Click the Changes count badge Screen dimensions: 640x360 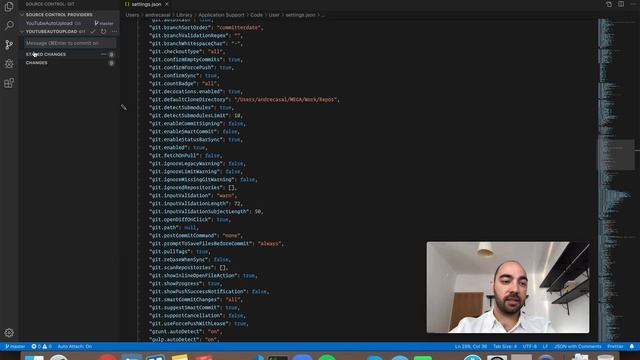coord(111,63)
